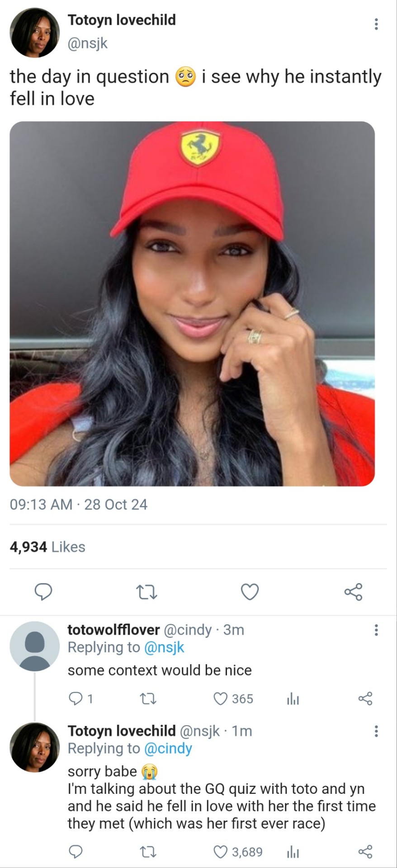
Task: Retweet the "sorry babe" reply
Action: pyautogui.click(x=147, y=852)
